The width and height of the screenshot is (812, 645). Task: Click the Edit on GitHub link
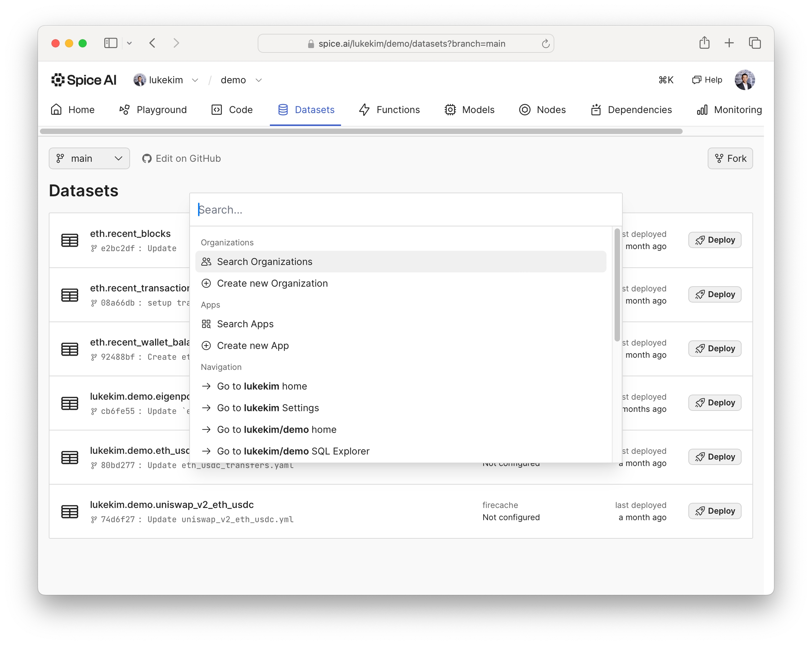point(182,159)
